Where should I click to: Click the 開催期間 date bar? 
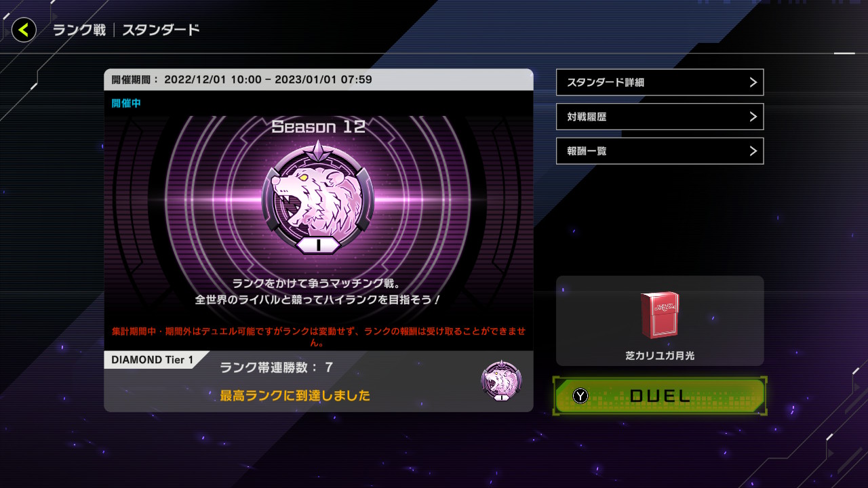pyautogui.click(x=318, y=79)
